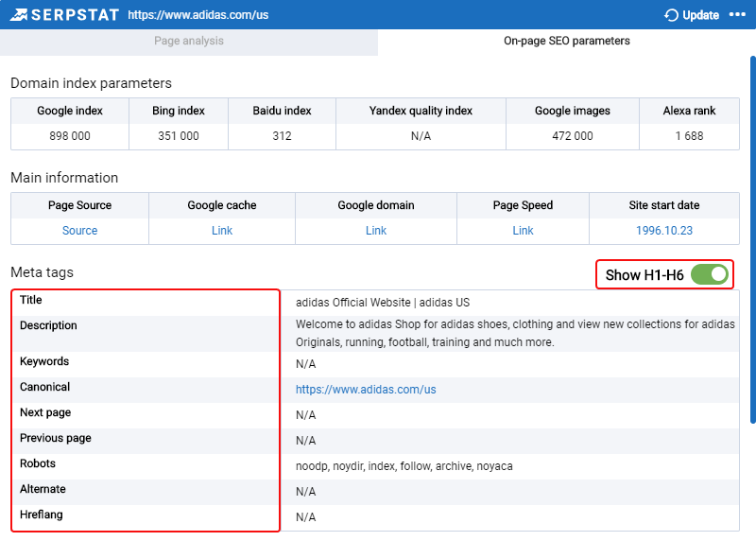Click the Serpstat logo icon

(x=19, y=15)
